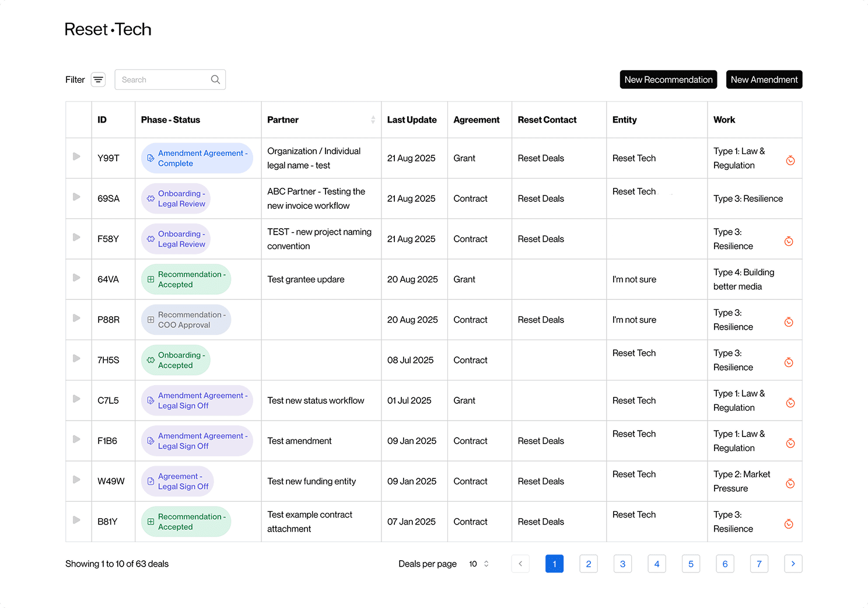
Task: Go to page 3 of deals
Action: click(622, 564)
